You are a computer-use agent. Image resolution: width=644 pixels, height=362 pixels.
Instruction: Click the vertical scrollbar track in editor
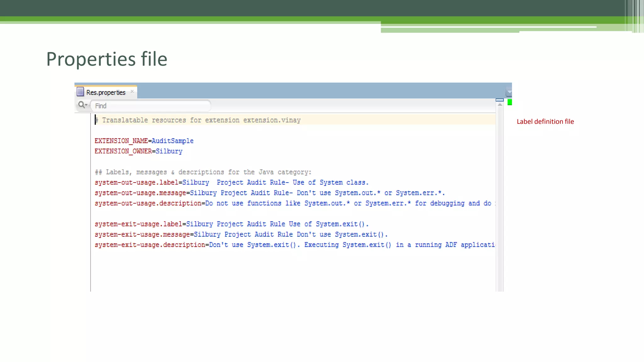coord(500,201)
